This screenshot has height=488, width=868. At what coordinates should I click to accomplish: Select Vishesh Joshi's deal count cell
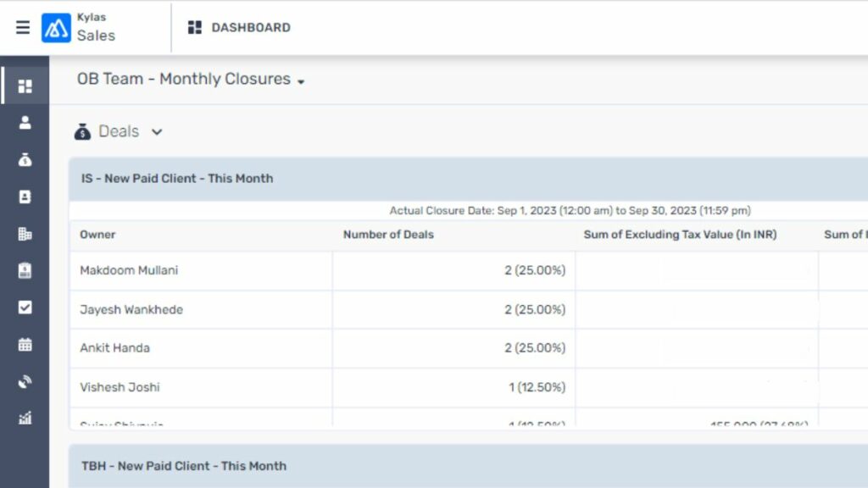536,387
